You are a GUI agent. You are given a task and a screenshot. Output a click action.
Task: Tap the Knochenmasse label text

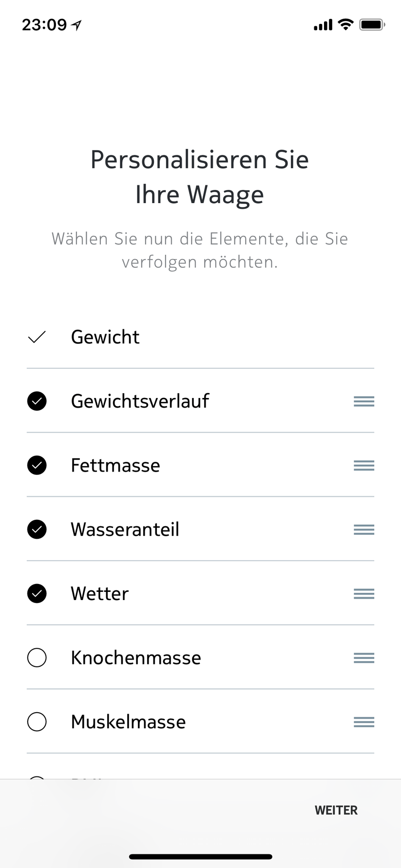coord(136,658)
